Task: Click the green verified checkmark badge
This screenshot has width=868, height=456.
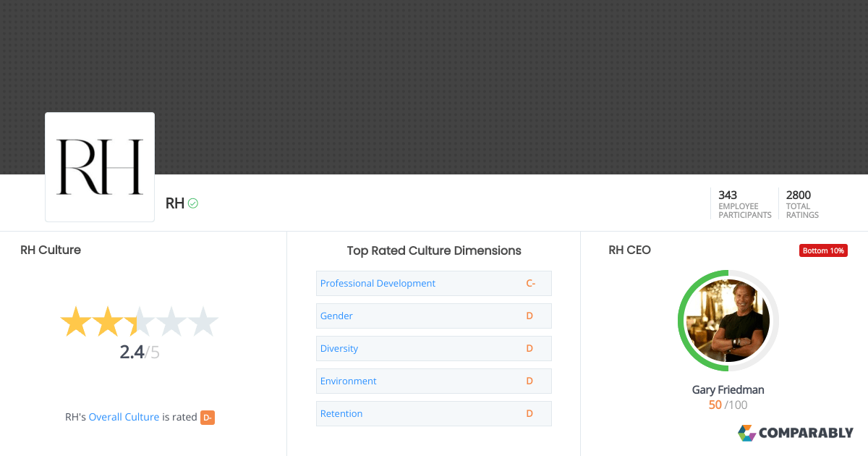Action: [193, 203]
